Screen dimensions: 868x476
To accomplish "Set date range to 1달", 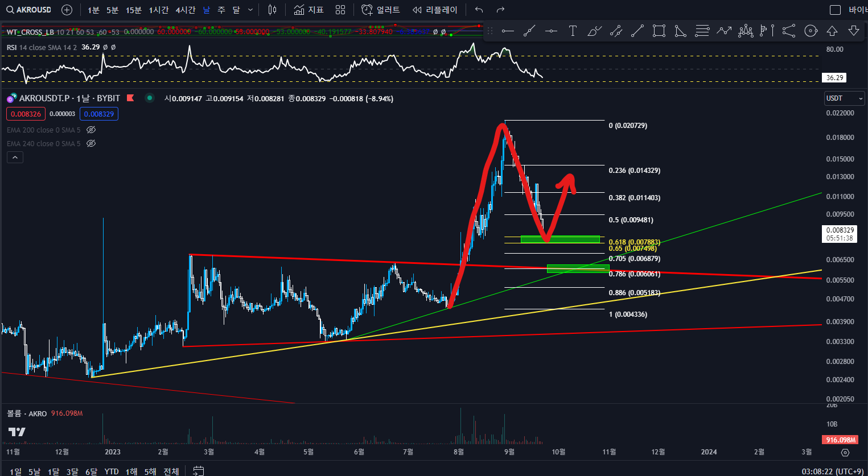I will [x=54, y=471].
